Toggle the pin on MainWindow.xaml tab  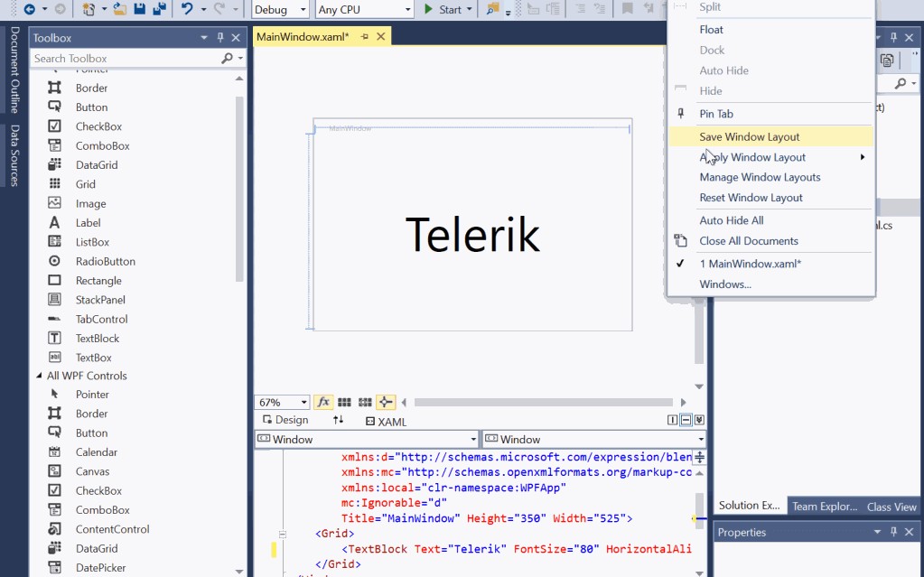coord(365,37)
